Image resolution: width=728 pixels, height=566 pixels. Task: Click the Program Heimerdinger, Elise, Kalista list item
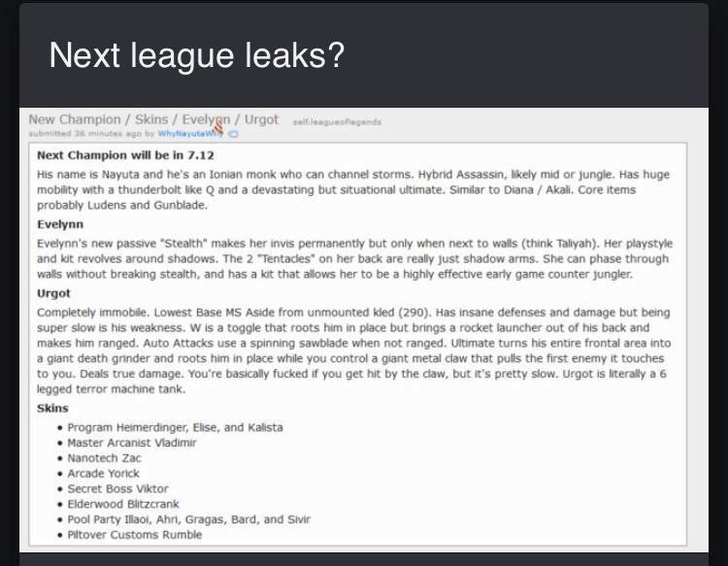pyautogui.click(x=175, y=427)
